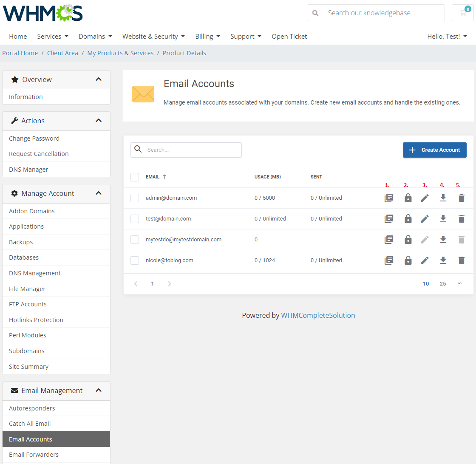Open the Domains dropdown menu
Viewport: 476px width, 464px height.
click(95, 36)
